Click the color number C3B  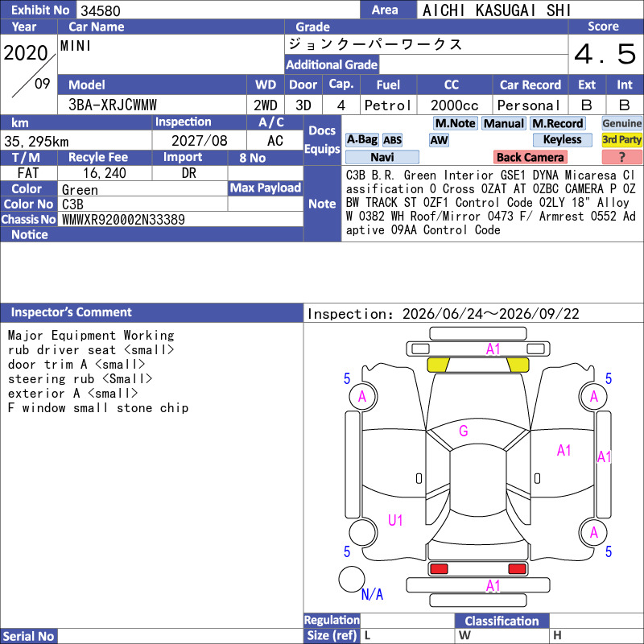(x=72, y=204)
